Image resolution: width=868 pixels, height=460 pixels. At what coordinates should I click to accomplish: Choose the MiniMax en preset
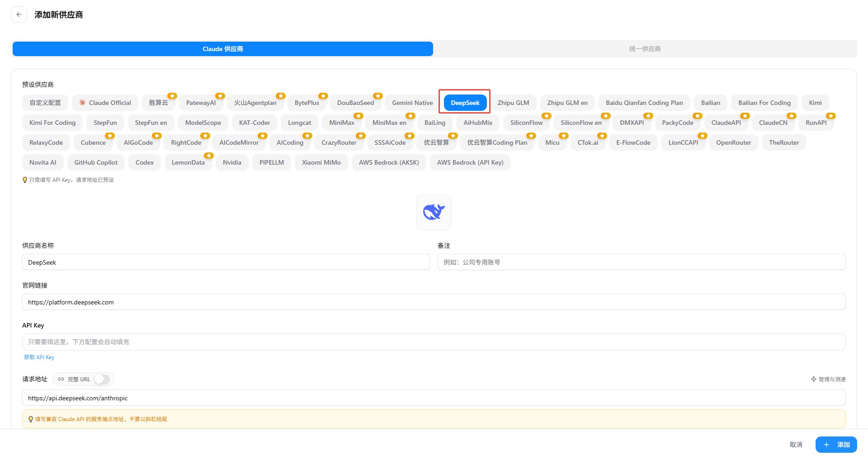389,123
